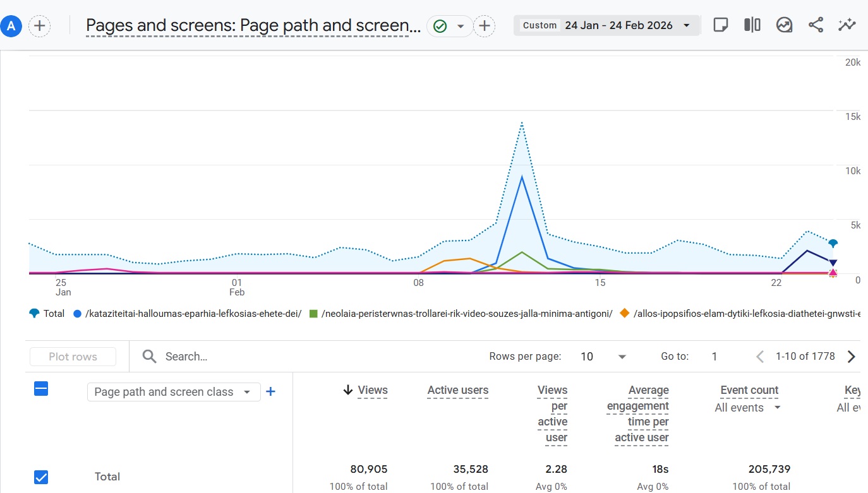This screenshot has height=493, width=868.
Task: Open Page path and screen class dropdown
Action: (x=173, y=392)
